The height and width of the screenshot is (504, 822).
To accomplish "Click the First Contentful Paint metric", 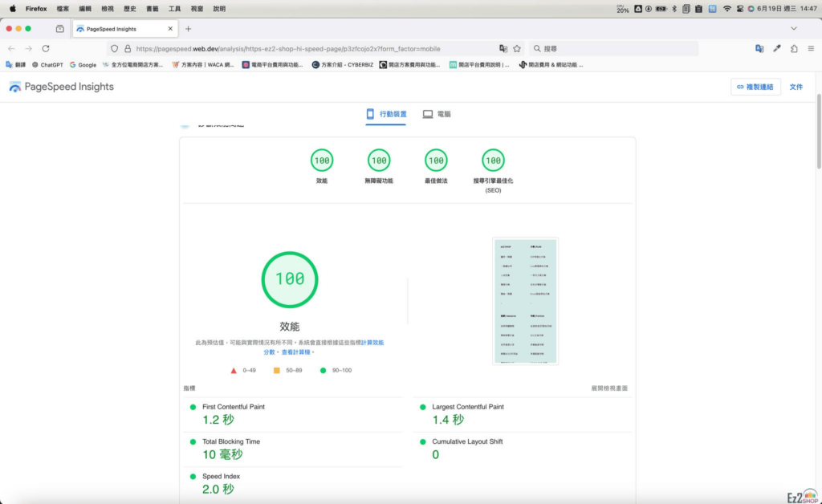I will (293, 414).
